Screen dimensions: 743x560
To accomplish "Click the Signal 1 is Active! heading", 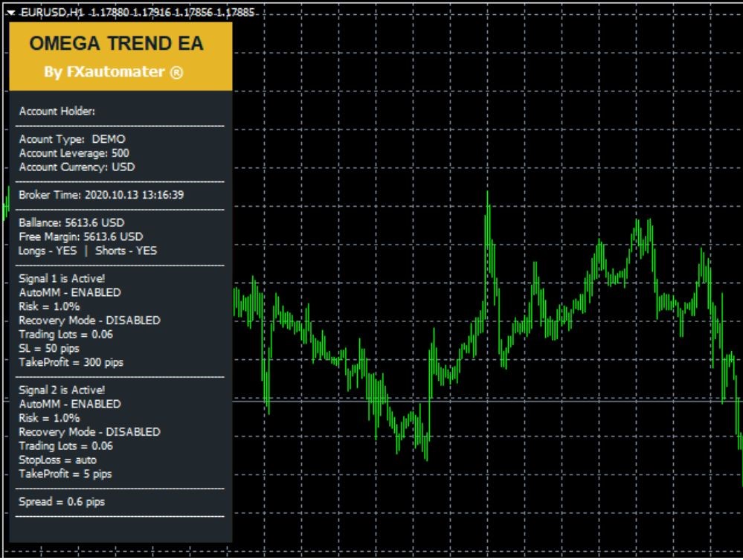I will pos(62,279).
